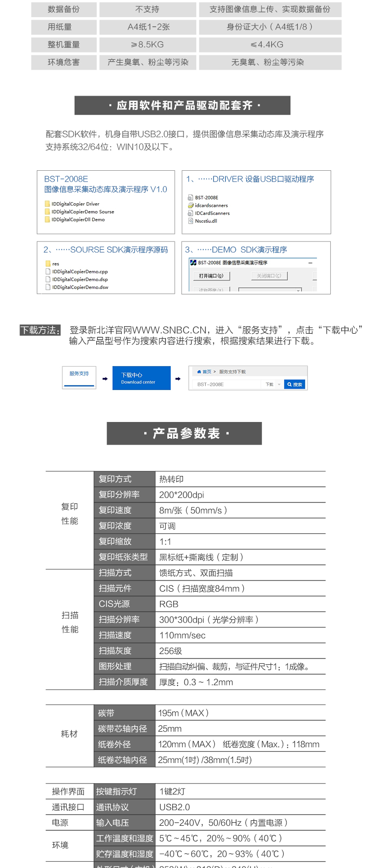This screenshot has width=368, height=868.
Task: Minimize the BST-2008E demo window
Action: click(310, 263)
